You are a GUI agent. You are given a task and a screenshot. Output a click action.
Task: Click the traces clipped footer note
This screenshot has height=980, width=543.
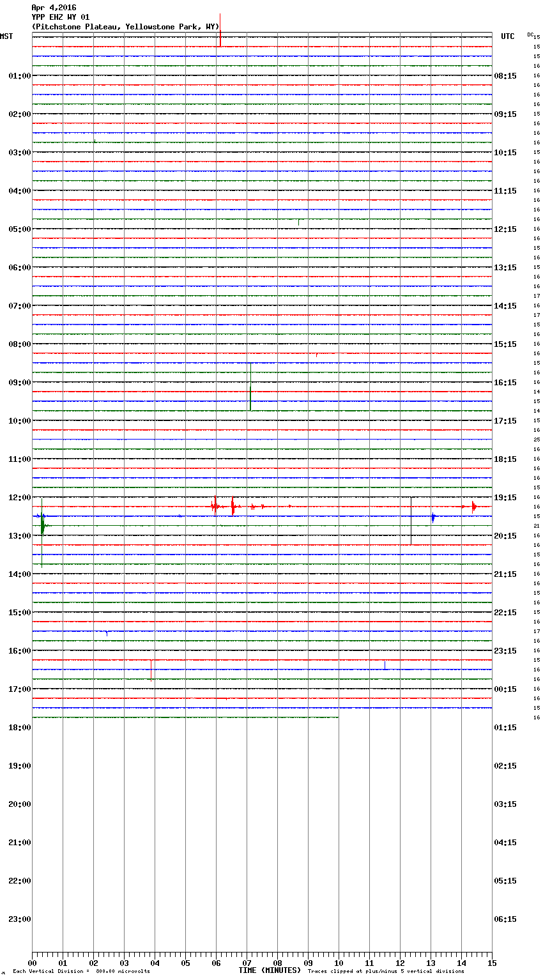point(386,971)
